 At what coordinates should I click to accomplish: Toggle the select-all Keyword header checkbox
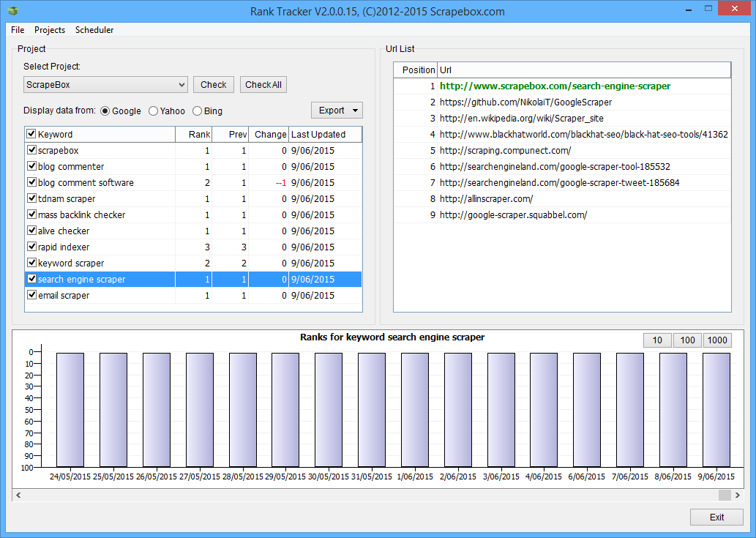coord(31,135)
